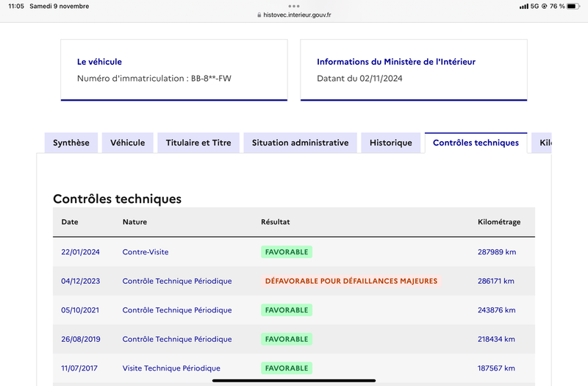Tap the date 22/01/2024
Screen dimensions: 588x386
(80, 252)
